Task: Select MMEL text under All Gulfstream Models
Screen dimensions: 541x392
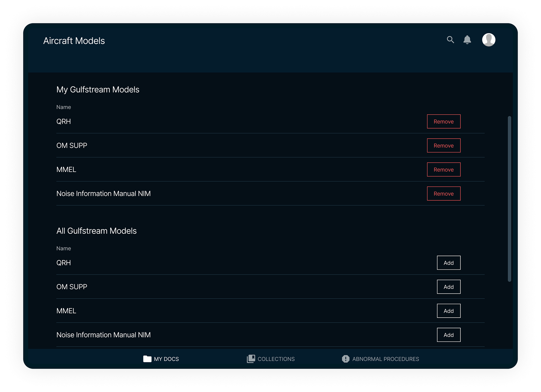Action: (x=66, y=311)
